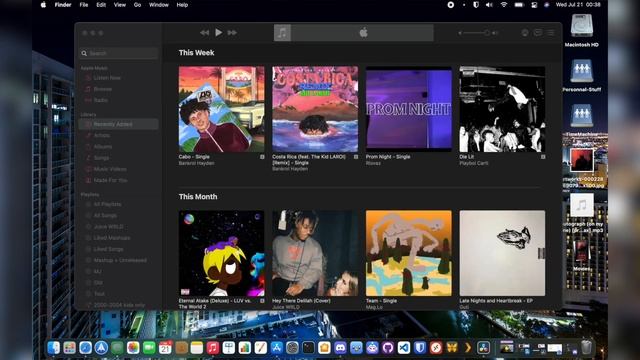Open Safari from the Dock

[85, 348]
